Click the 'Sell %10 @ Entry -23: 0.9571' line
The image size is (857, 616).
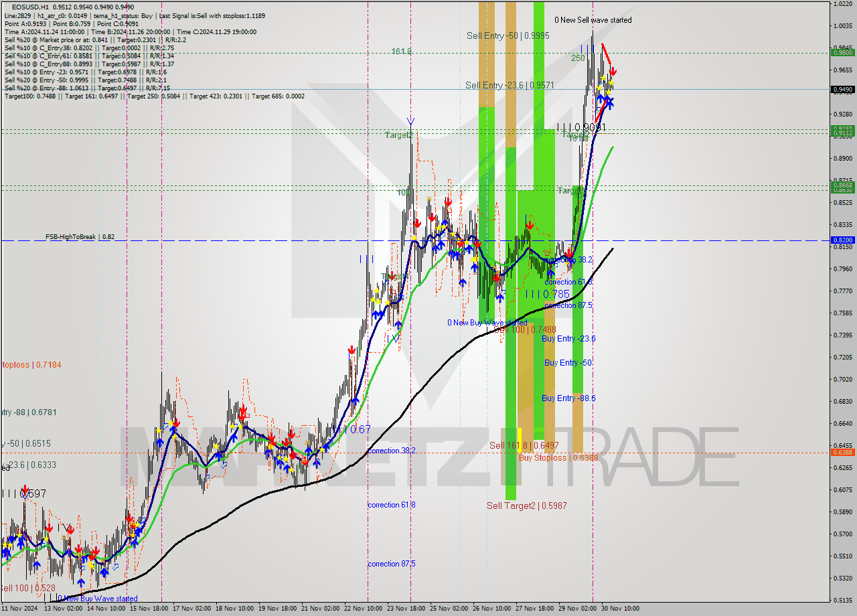point(85,72)
